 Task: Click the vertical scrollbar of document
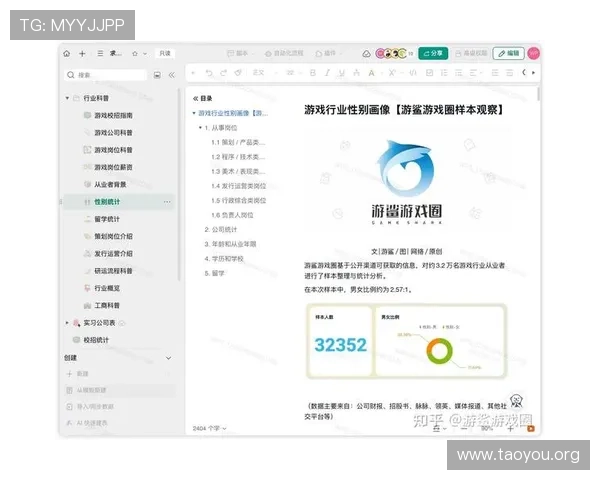(538, 94)
